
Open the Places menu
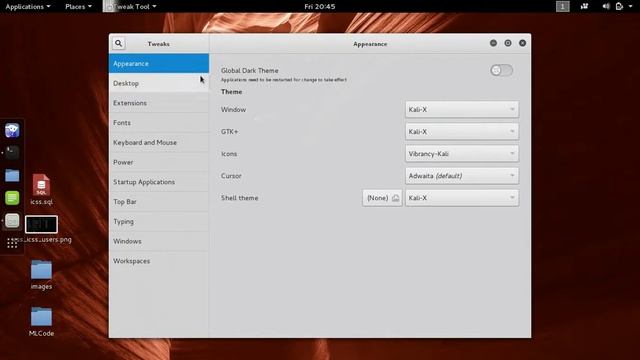pyautogui.click(x=78, y=7)
